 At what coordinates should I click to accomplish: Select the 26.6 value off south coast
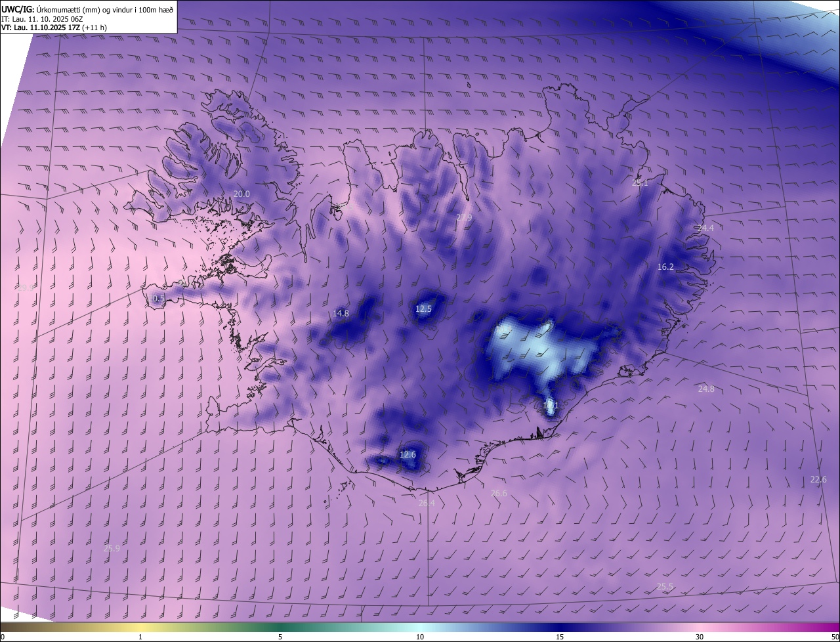499,493
